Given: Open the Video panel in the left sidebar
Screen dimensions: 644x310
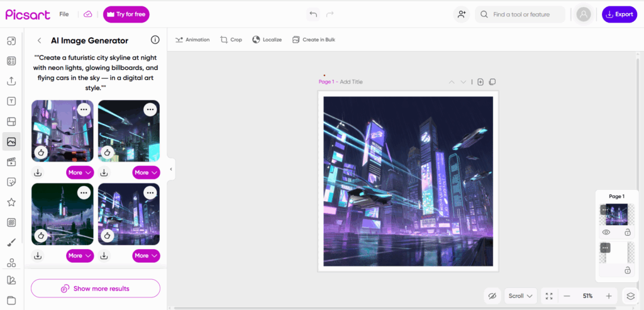Looking at the screenshot, I should click(11, 162).
